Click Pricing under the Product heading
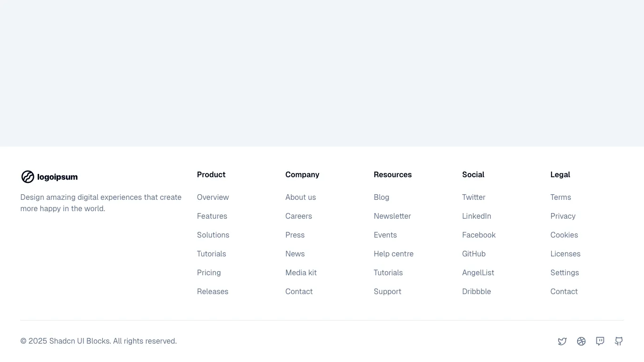This screenshot has height=362, width=644. point(209,272)
